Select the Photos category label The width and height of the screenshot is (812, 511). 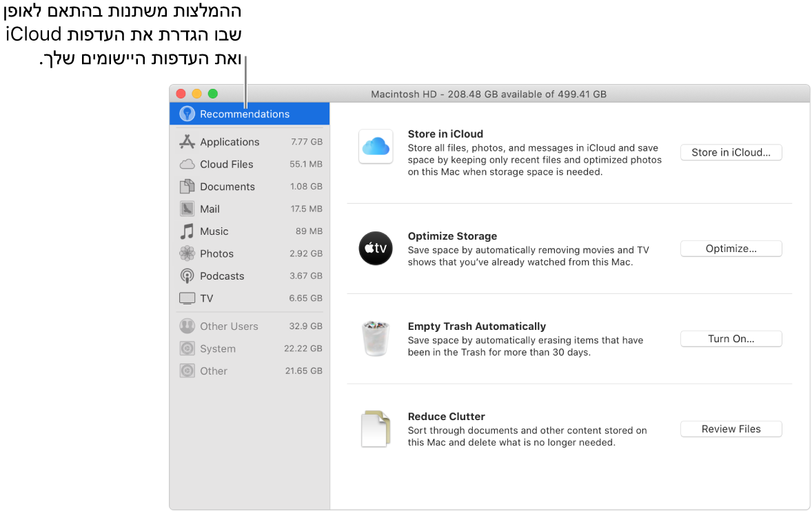tap(216, 253)
